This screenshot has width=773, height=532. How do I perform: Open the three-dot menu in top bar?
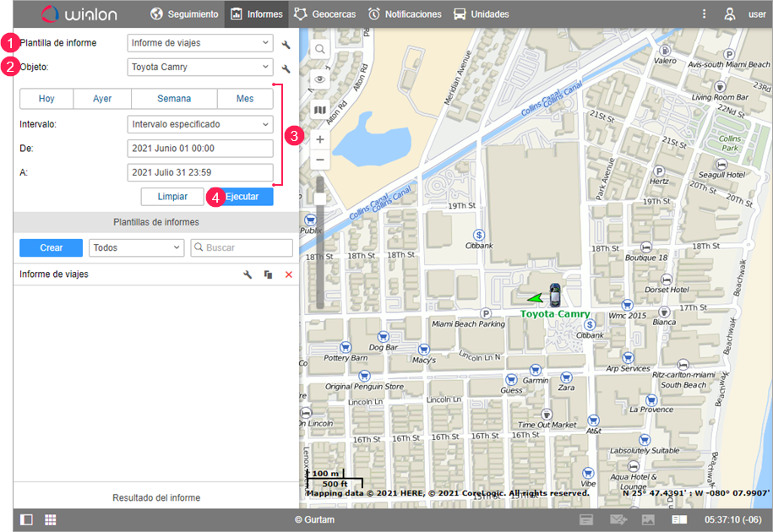click(705, 14)
